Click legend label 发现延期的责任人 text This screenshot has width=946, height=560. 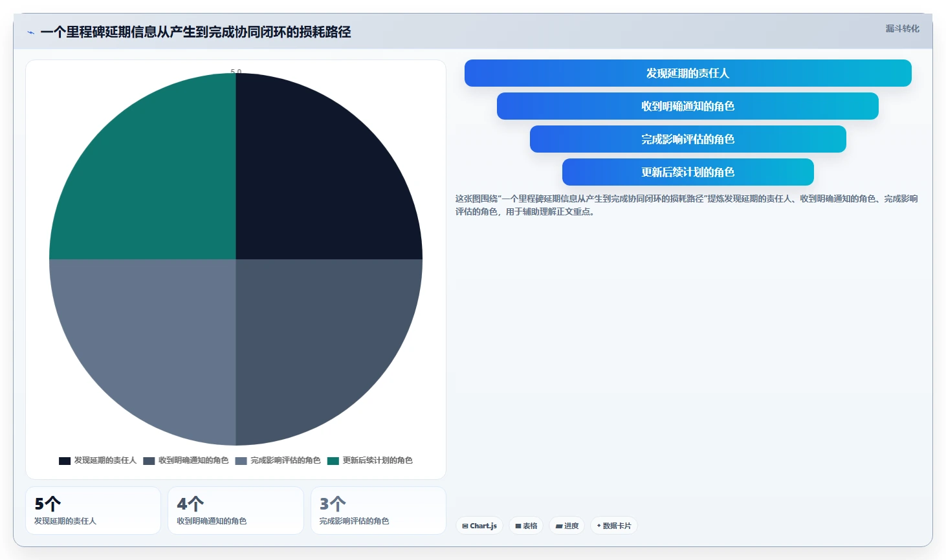(105, 460)
